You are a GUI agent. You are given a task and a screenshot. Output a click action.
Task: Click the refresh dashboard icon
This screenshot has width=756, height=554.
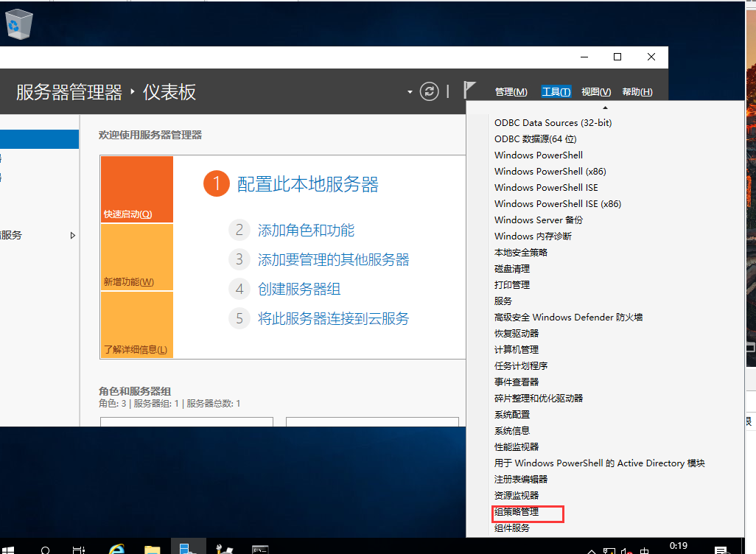coord(429,91)
